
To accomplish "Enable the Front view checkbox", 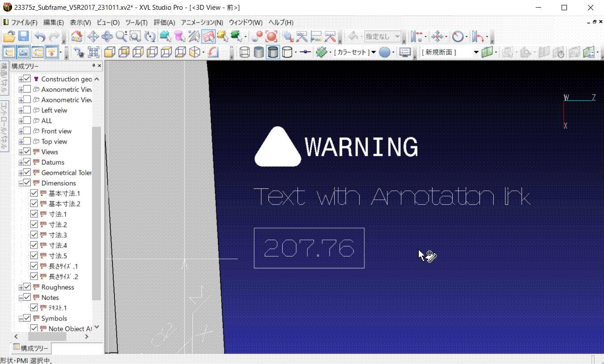I will point(27,131).
